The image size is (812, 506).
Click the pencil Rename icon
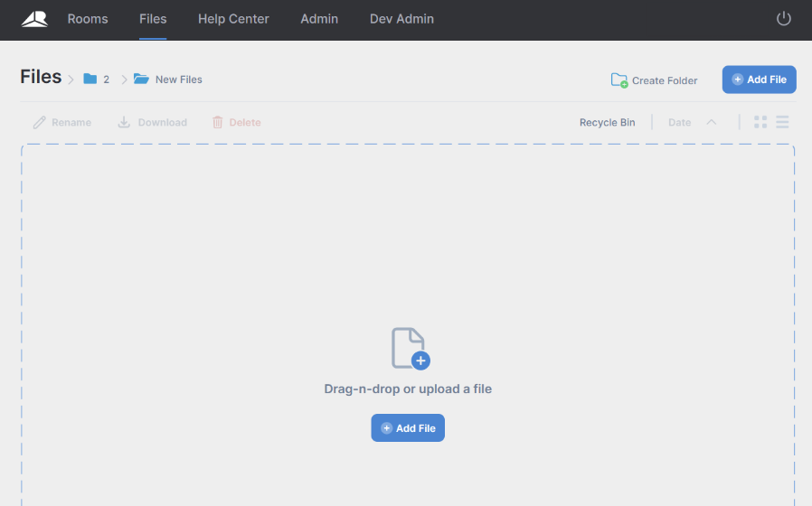coord(40,122)
